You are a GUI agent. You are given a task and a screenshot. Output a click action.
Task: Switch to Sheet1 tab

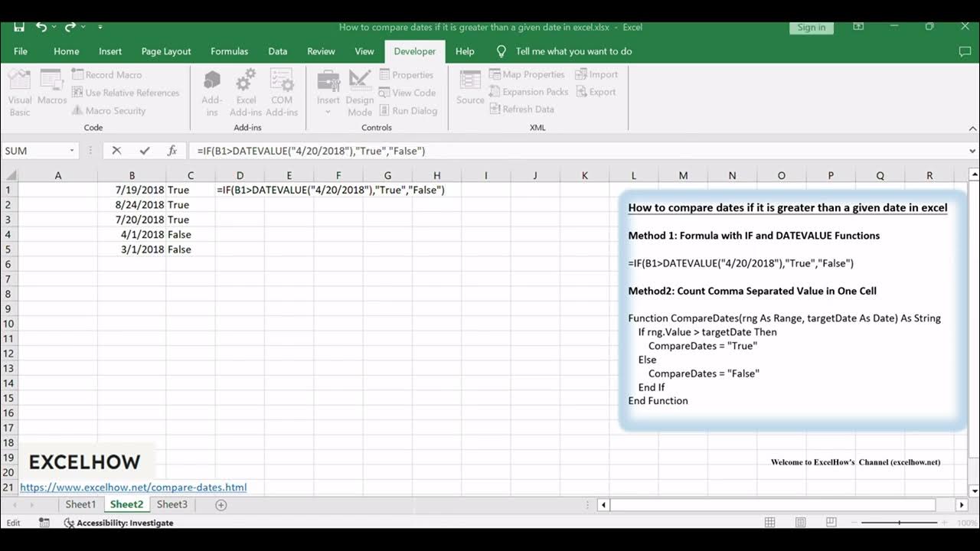80,504
